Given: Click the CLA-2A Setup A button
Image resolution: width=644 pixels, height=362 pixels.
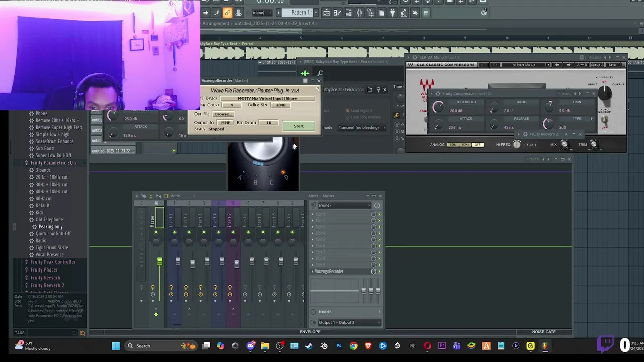Looking at the screenshot, I should (x=597, y=65).
